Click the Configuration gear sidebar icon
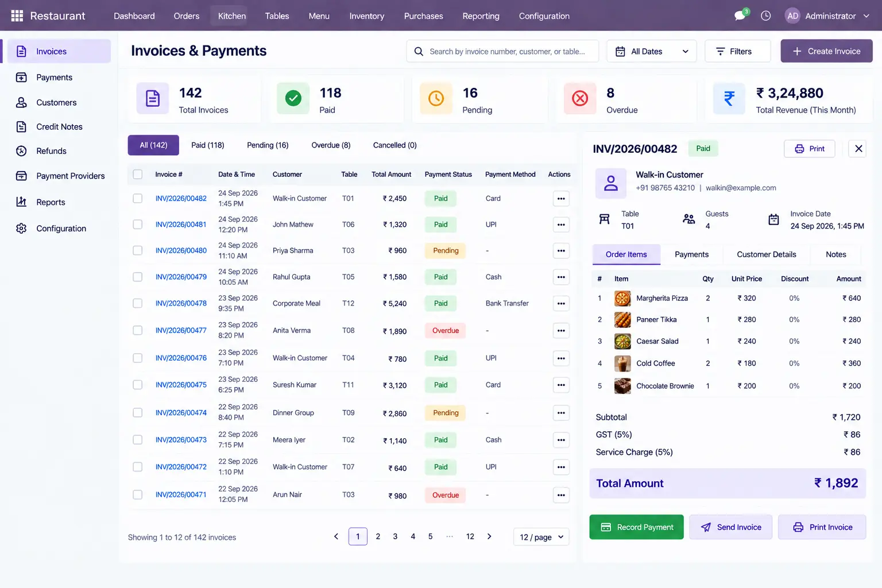The height and width of the screenshot is (588, 882). point(21,228)
